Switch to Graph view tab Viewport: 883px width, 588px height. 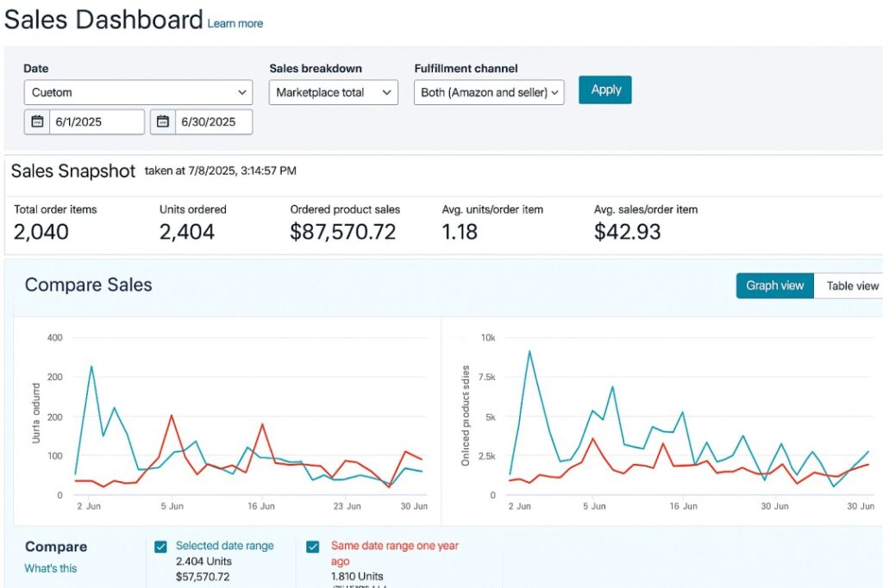(x=774, y=286)
